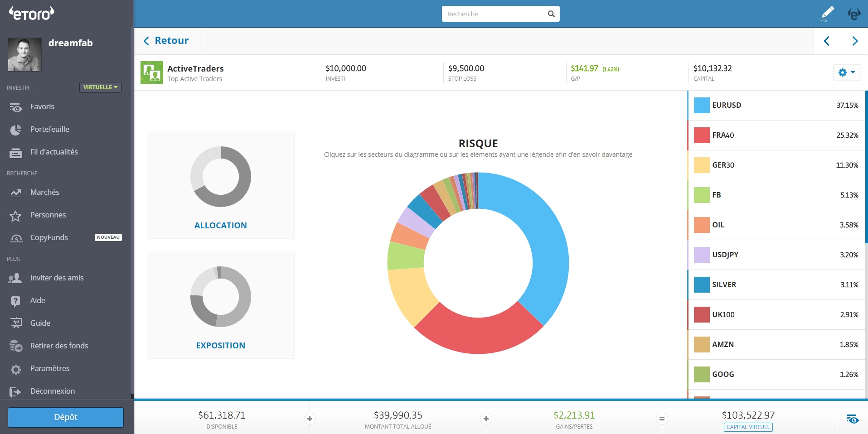Viewport: 868px width, 434px height.
Task: Select the EURUSD blue color swatch
Action: coord(701,106)
